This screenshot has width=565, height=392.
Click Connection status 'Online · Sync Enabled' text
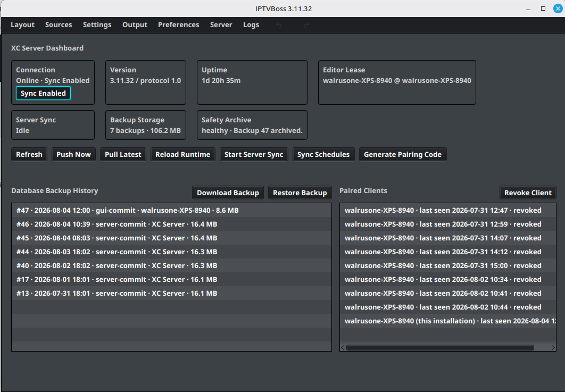(53, 81)
